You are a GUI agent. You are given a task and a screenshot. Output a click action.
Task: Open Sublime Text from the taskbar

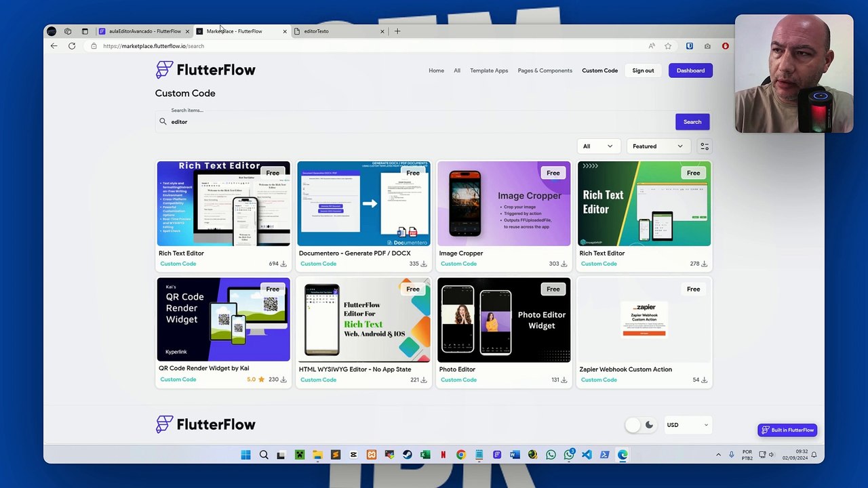[335, 455]
